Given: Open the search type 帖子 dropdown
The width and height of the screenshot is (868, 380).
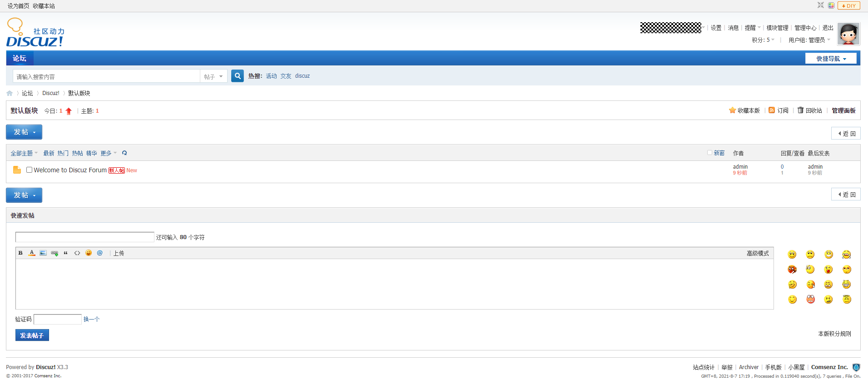Looking at the screenshot, I should (213, 76).
